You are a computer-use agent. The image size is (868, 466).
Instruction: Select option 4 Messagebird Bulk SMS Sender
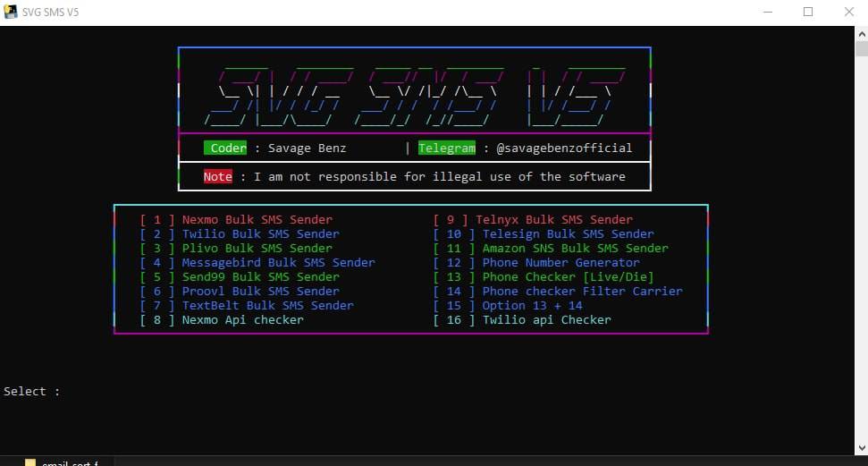(x=257, y=263)
